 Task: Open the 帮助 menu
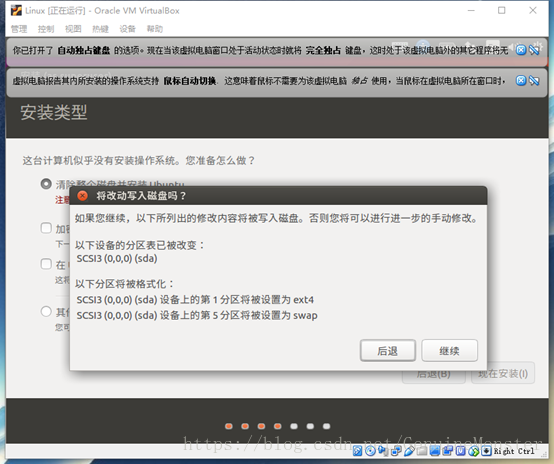click(155, 29)
